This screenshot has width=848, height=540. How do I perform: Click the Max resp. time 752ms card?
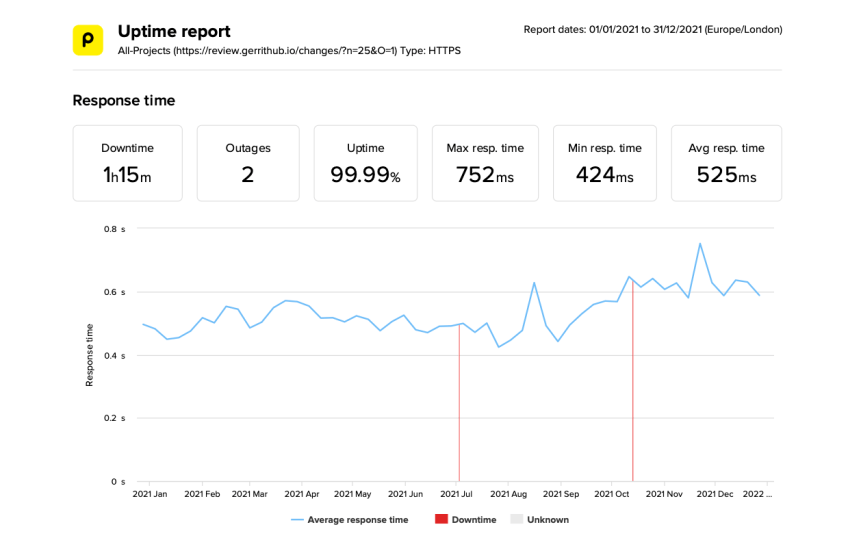coord(484,163)
